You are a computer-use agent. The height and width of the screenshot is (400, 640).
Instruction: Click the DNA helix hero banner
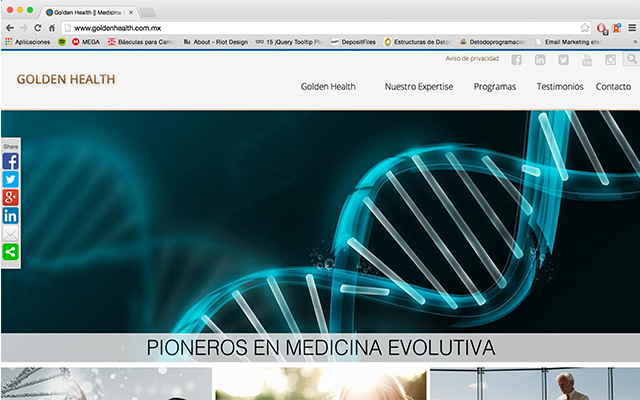[320, 222]
